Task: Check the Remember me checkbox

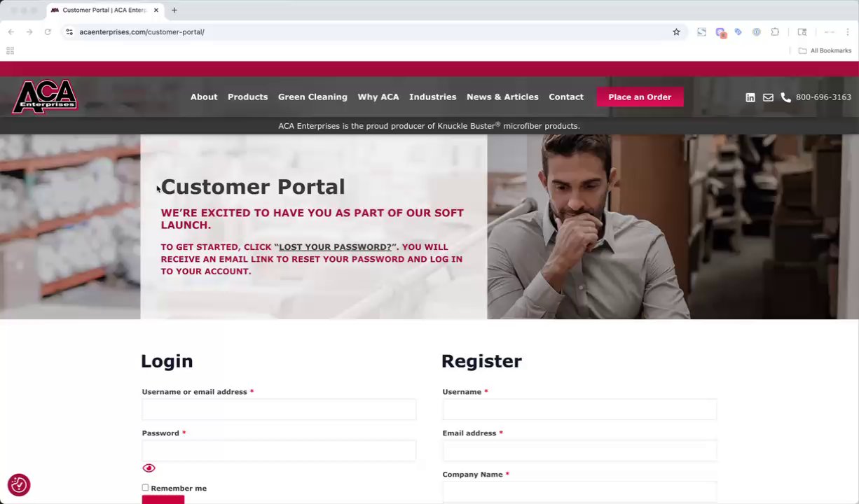Action: pos(145,488)
